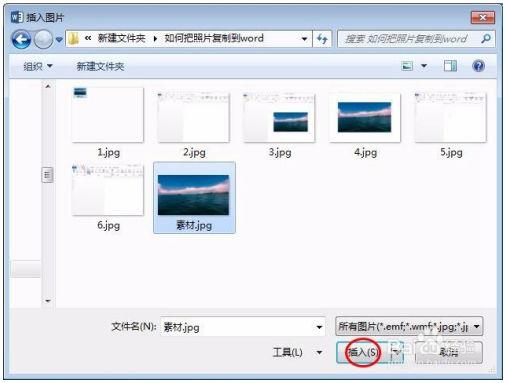Open the file type filter dropdown

(x=409, y=326)
